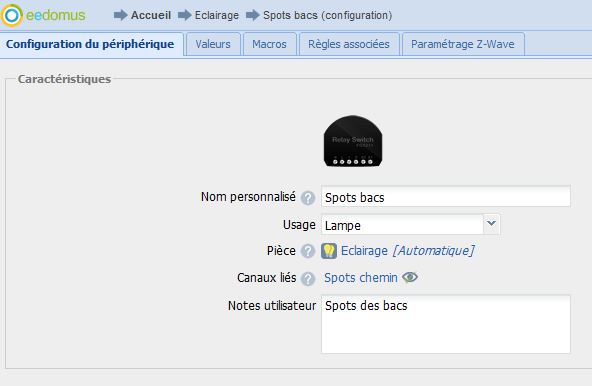The height and width of the screenshot is (386, 592).
Task: Open the Usage combo box showing Lampe
Action: coord(411,224)
